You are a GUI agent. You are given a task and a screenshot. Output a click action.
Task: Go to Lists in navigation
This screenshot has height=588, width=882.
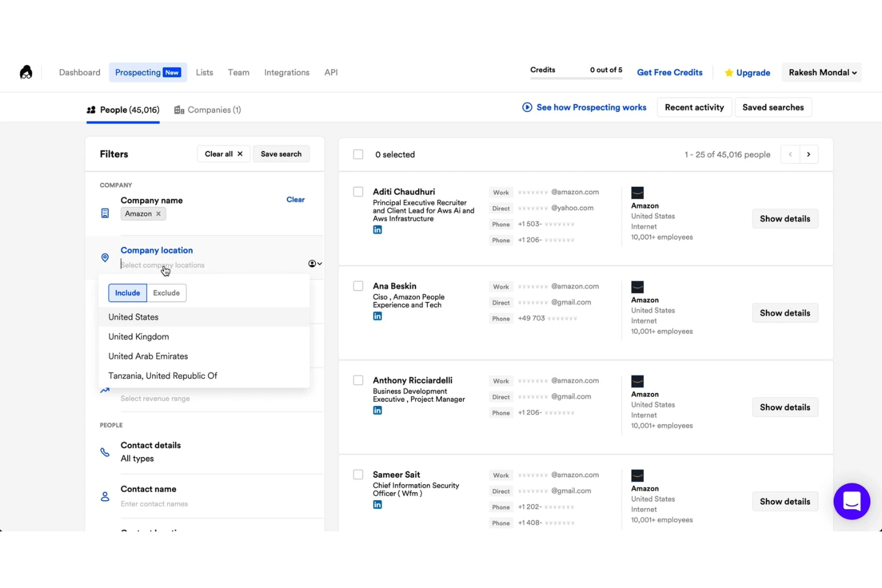[204, 72]
